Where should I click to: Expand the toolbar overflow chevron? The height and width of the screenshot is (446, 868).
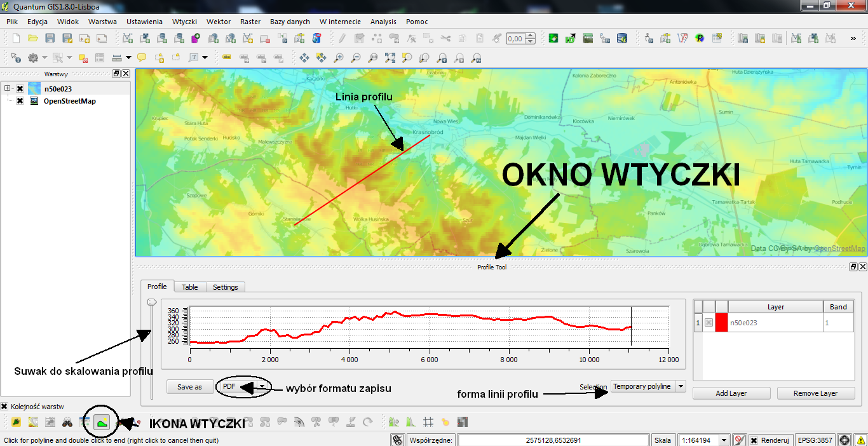click(853, 38)
